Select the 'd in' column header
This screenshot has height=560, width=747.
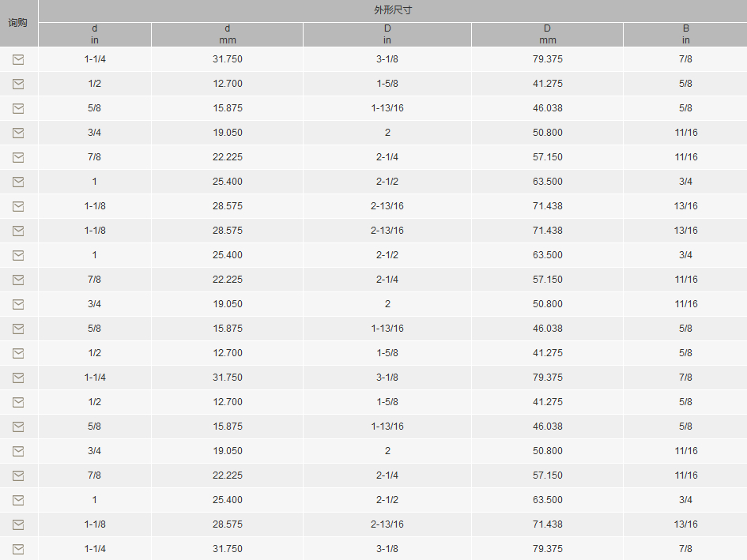click(x=94, y=34)
